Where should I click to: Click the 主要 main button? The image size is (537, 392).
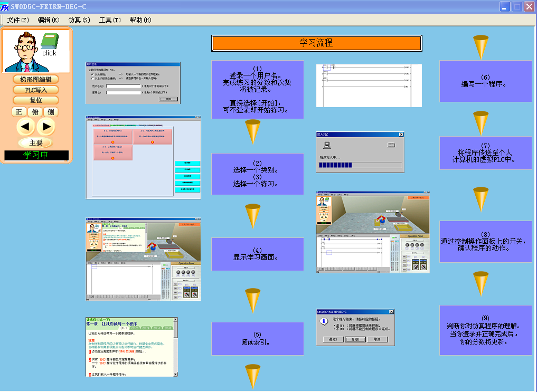pos(36,142)
